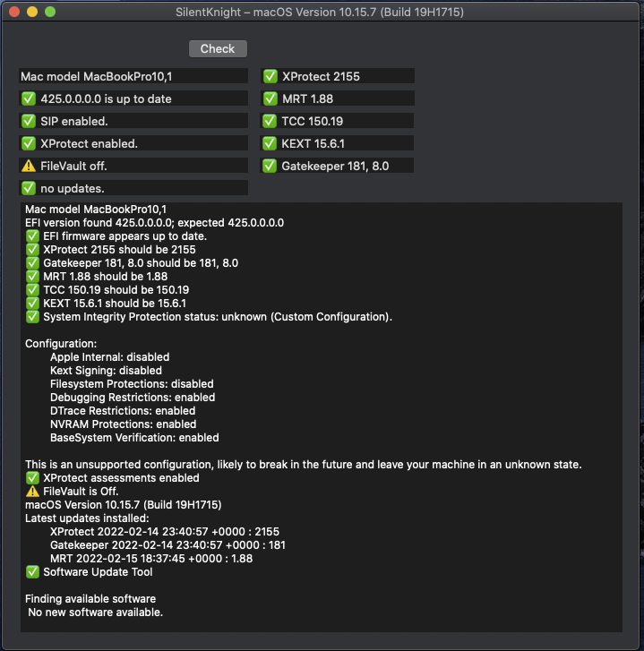
Task: Click the yellow warning icon beside FileVault off.
Action: click(29, 166)
